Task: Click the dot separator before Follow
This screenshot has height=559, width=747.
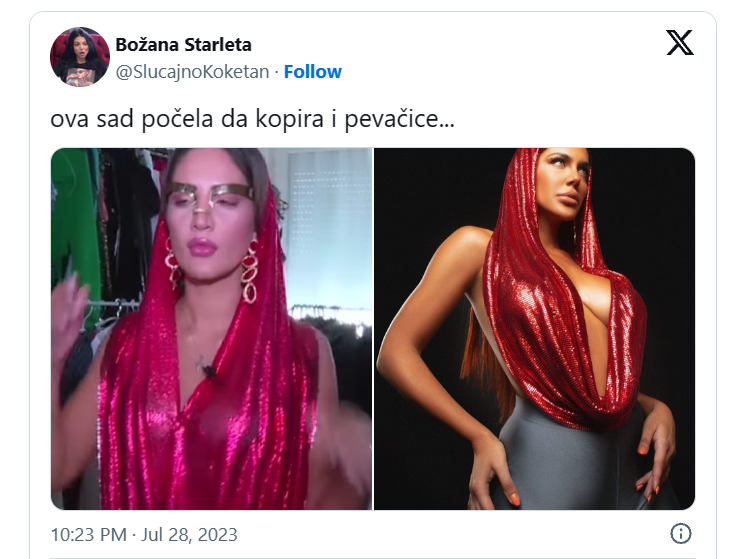Action: 276,72
